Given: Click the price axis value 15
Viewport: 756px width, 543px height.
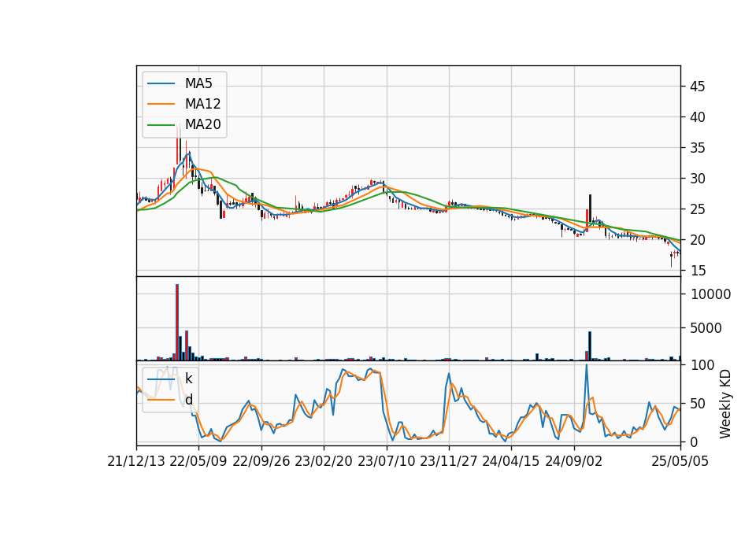Looking at the screenshot, I should pos(698,271).
